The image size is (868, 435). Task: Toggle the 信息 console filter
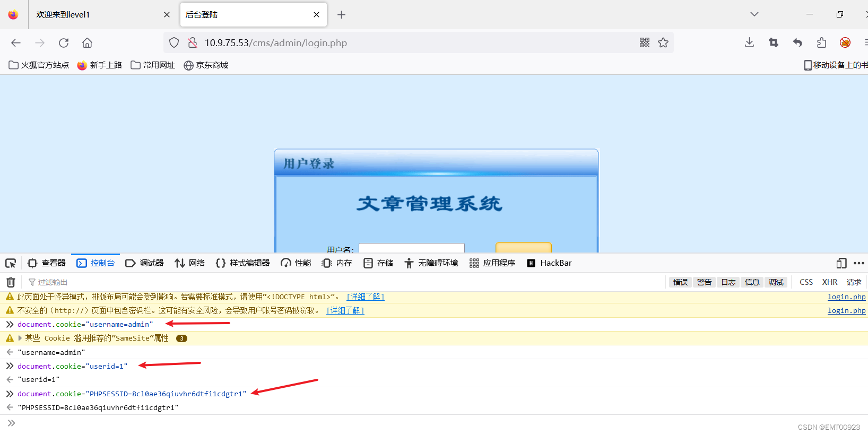coord(752,282)
